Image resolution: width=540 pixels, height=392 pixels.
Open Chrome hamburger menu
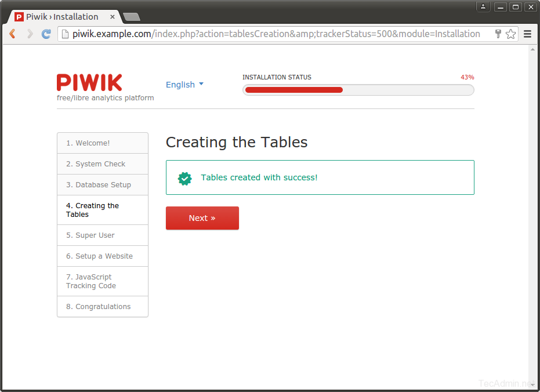[527, 34]
